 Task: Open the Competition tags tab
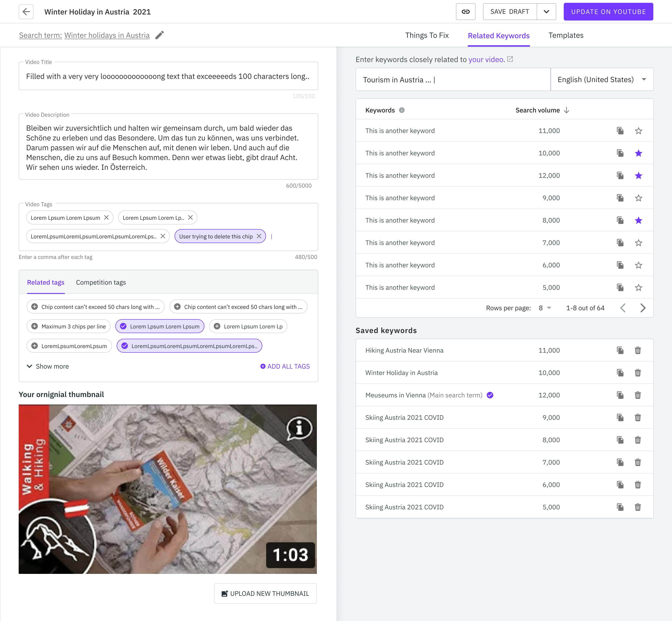tap(101, 282)
